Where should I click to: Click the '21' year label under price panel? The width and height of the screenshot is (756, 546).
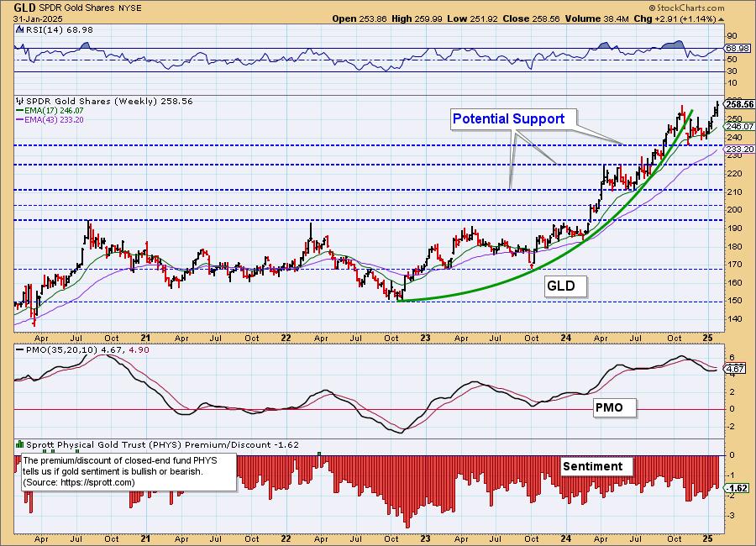[146, 339]
